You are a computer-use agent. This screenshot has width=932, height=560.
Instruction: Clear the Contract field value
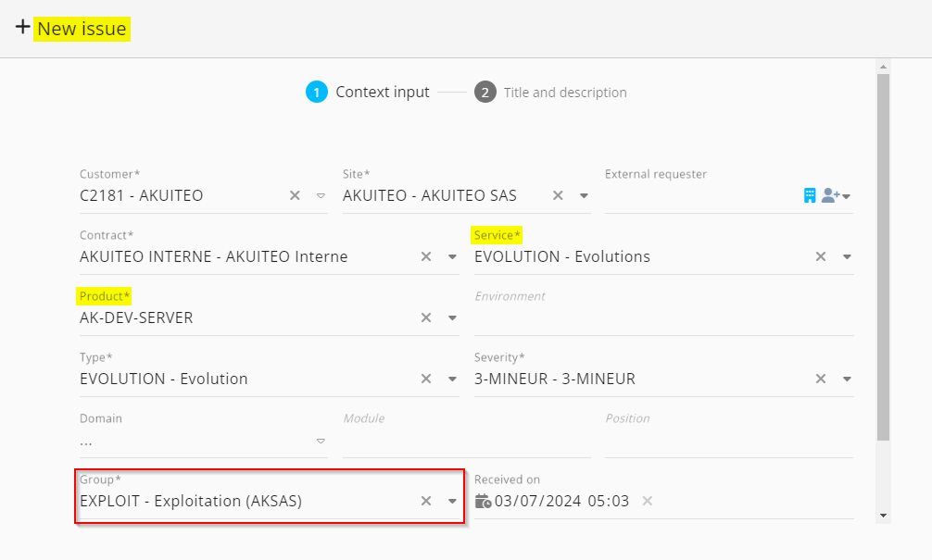tap(426, 256)
